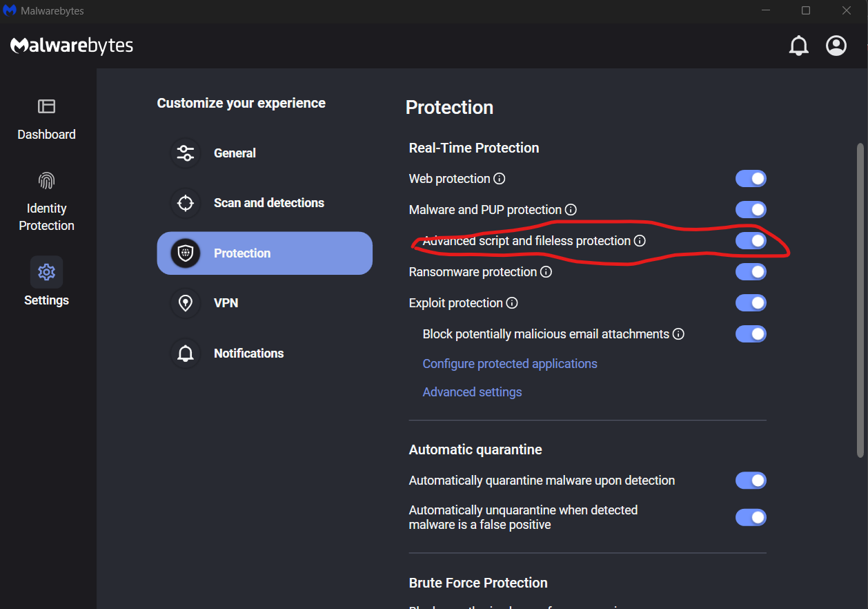Viewport: 868px width, 609px height.
Task: Switch to VPN settings section
Action: pos(226,303)
